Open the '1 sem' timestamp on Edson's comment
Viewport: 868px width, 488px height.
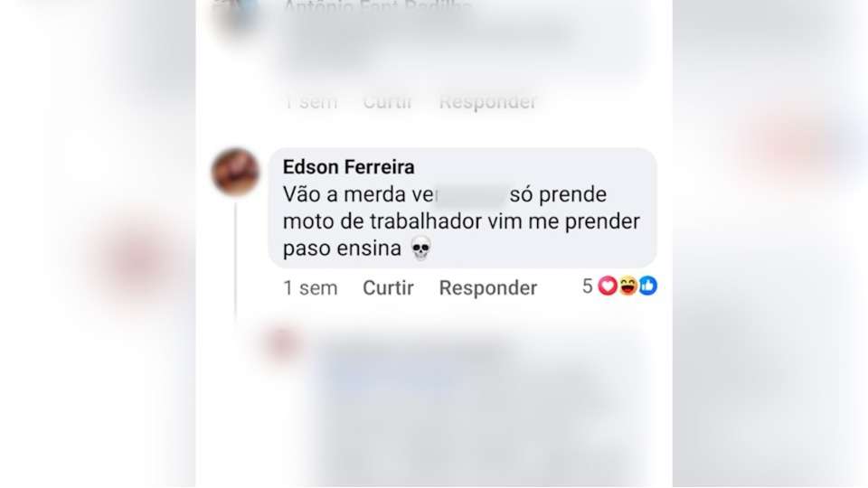[x=310, y=287]
